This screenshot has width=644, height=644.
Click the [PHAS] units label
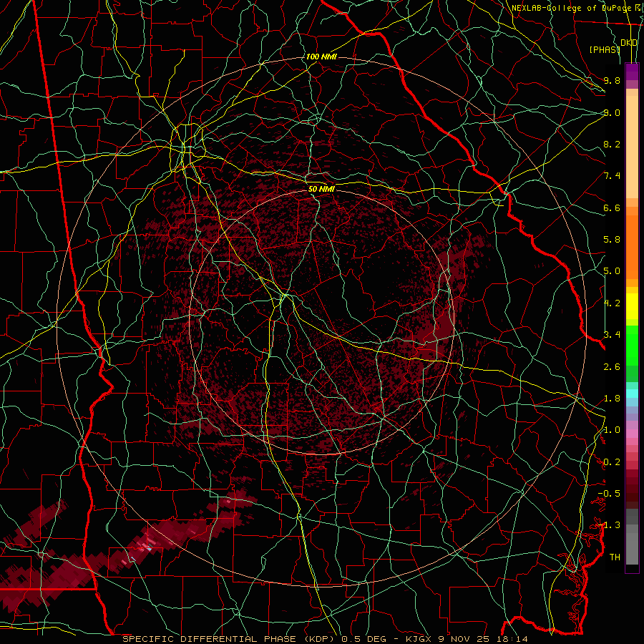pos(605,49)
